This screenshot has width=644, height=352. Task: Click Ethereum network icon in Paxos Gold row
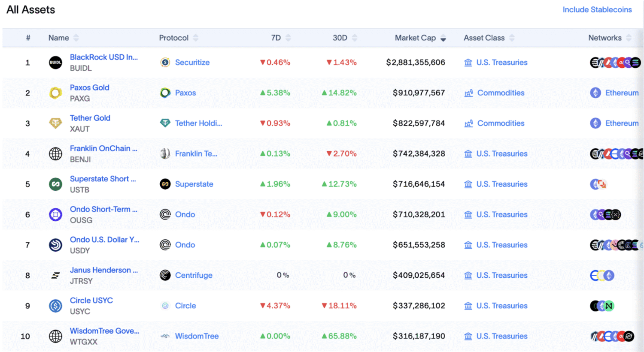click(595, 93)
